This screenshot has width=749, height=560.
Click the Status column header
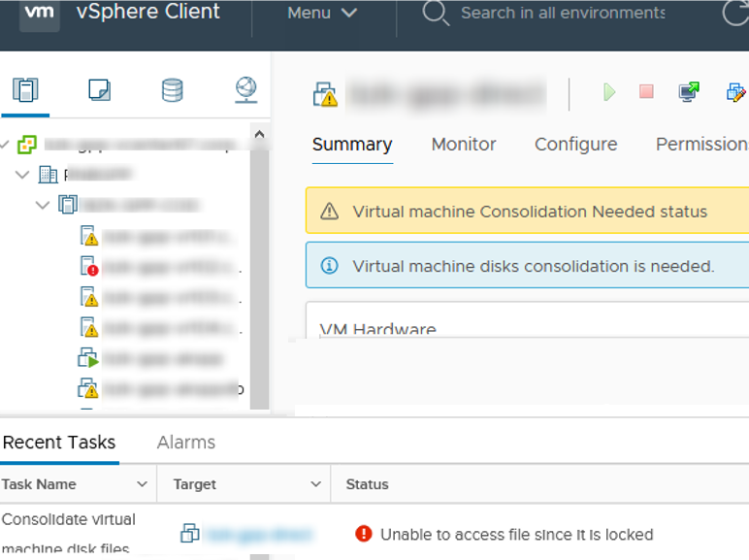coord(367,484)
